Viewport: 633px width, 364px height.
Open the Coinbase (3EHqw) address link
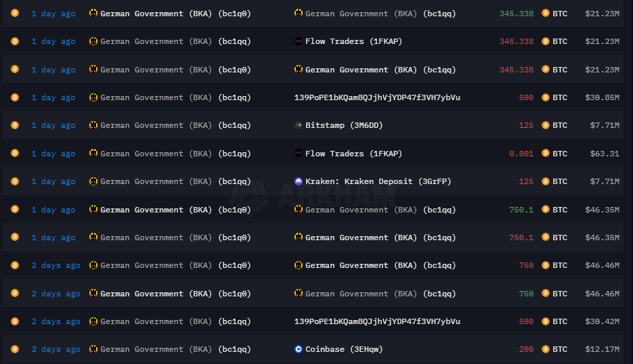coord(344,349)
